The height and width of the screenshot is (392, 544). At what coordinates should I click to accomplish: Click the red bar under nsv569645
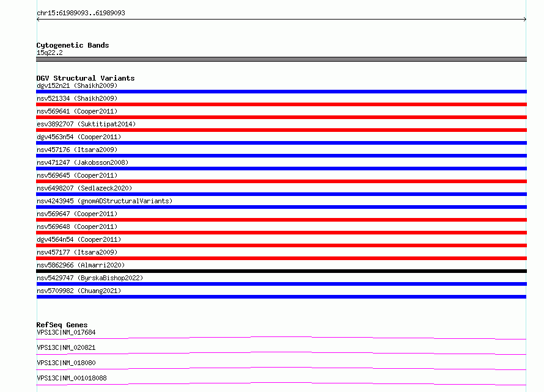pos(281,181)
